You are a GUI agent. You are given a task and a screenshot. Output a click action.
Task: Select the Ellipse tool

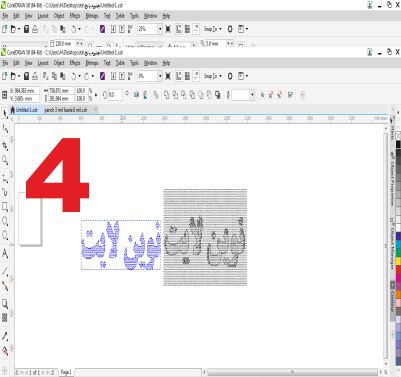(5, 221)
